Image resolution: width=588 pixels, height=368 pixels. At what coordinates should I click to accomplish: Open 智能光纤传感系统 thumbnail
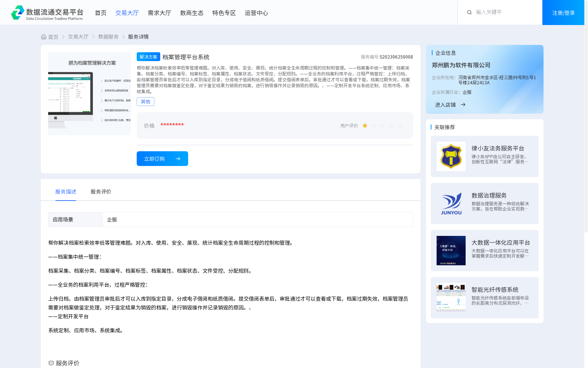click(451, 298)
